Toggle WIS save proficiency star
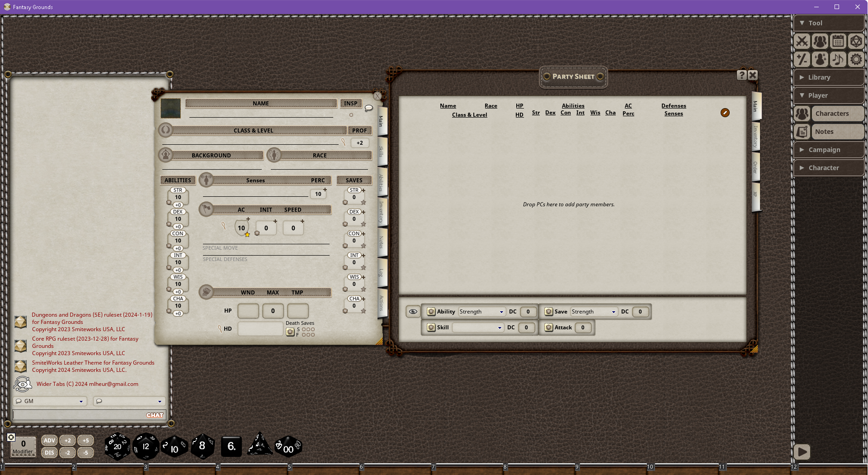 pyautogui.click(x=363, y=290)
